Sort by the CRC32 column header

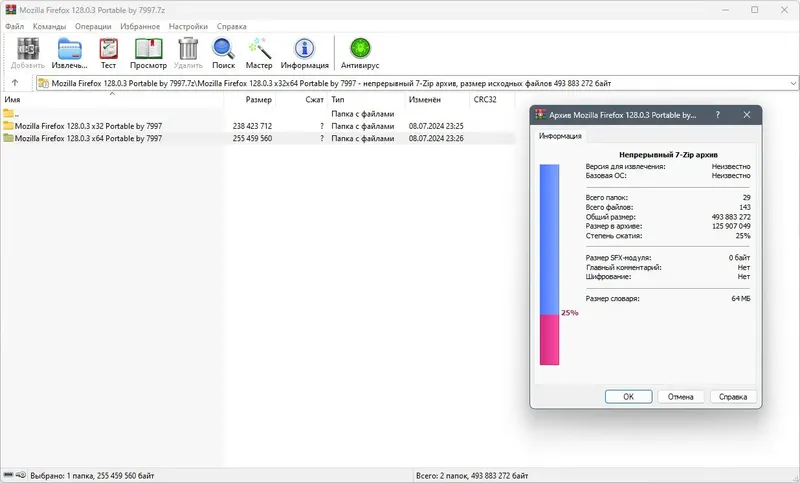(492, 99)
